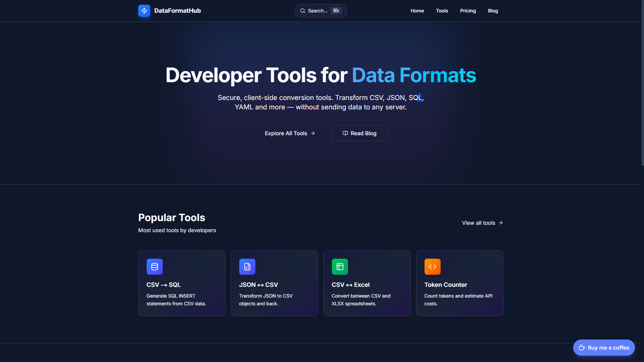This screenshot has width=644, height=362.
Task: Open the Token Counter tool card
Action: click(x=459, y=283)
